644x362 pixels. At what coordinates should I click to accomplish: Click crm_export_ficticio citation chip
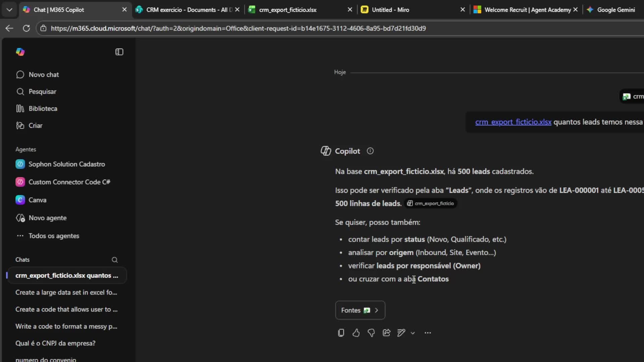431,203
